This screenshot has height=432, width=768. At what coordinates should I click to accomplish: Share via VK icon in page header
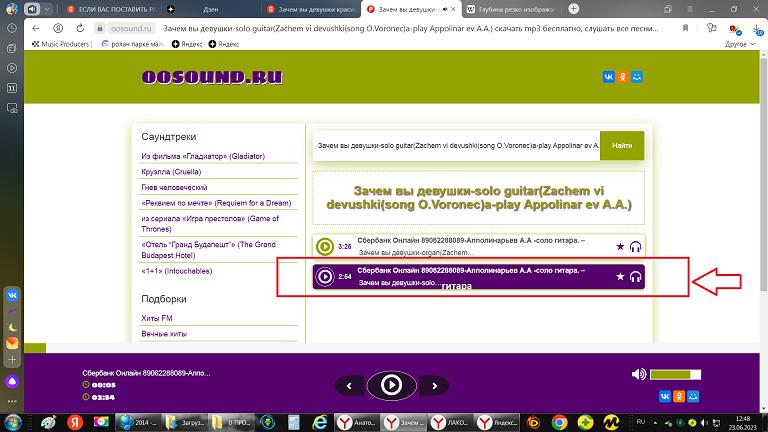click(x=608, y=77)
